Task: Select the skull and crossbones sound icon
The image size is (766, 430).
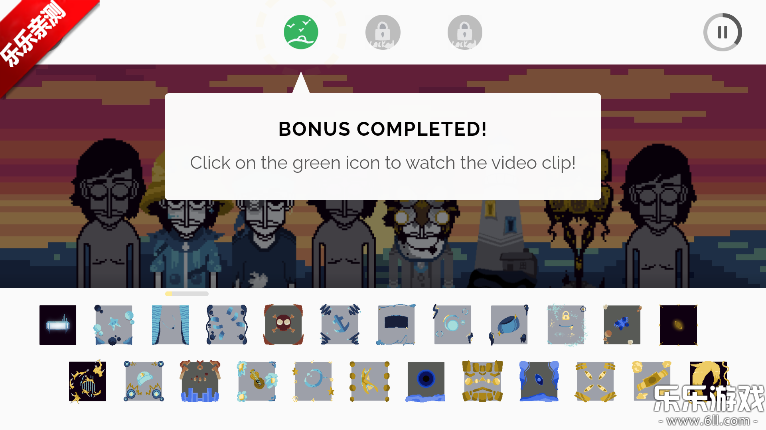Action: pyautogui.click(x=283, y=325)
